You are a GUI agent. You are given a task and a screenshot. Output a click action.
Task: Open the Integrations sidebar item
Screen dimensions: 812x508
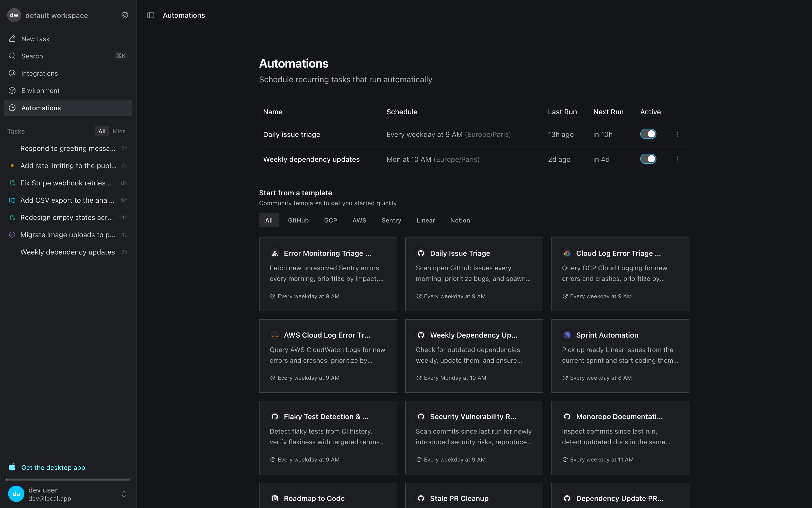tap(68, 73)
